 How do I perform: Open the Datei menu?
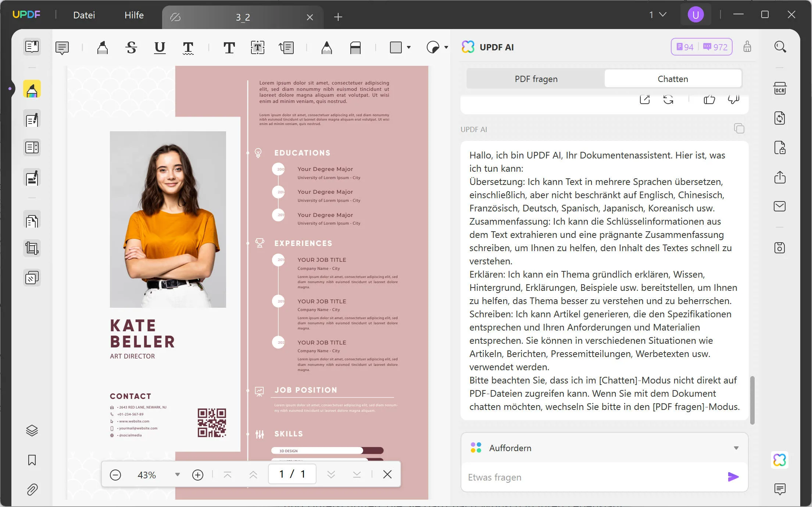[x=84, y=15]
